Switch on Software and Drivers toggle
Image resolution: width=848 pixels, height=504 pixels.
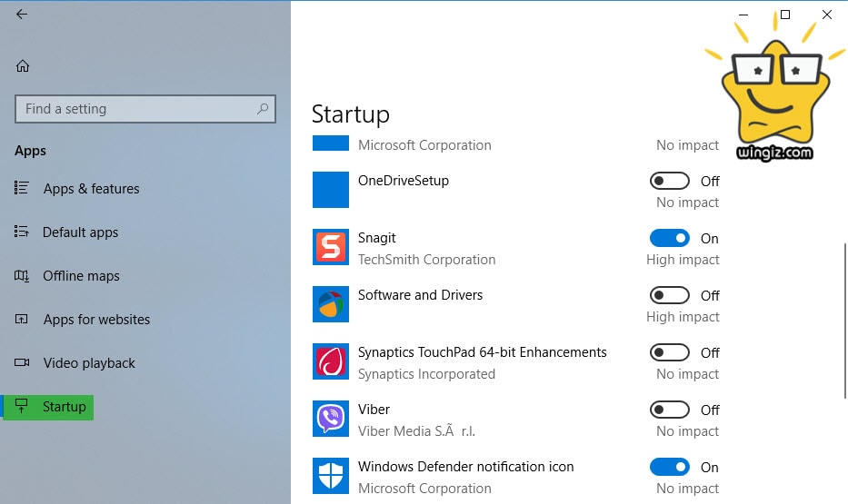(x=670, y=295)
